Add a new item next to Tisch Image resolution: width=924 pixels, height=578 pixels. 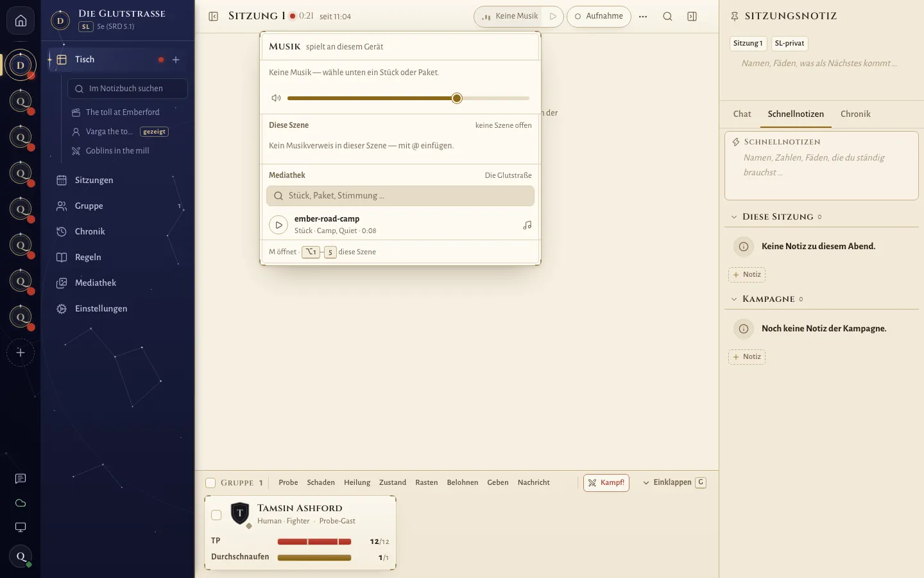(176, 60)
